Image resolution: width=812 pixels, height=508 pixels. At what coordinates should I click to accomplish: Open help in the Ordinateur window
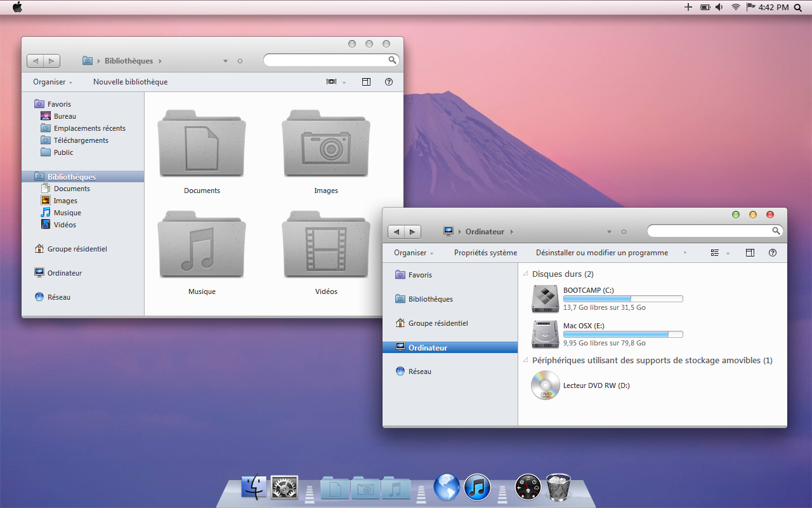[x=772, y=253]
